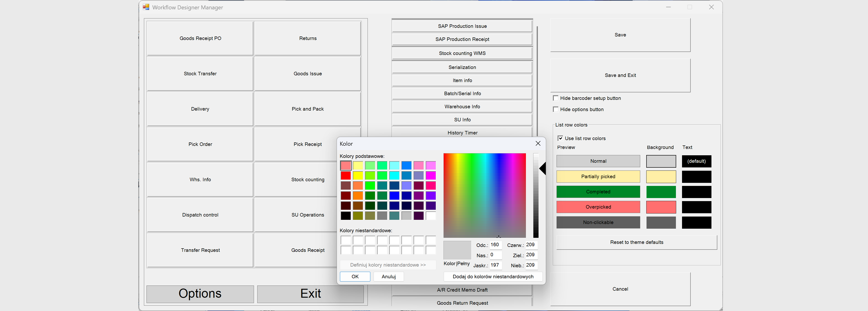
Task: Select the Goods Issue tile
Action: click(308, 74)
